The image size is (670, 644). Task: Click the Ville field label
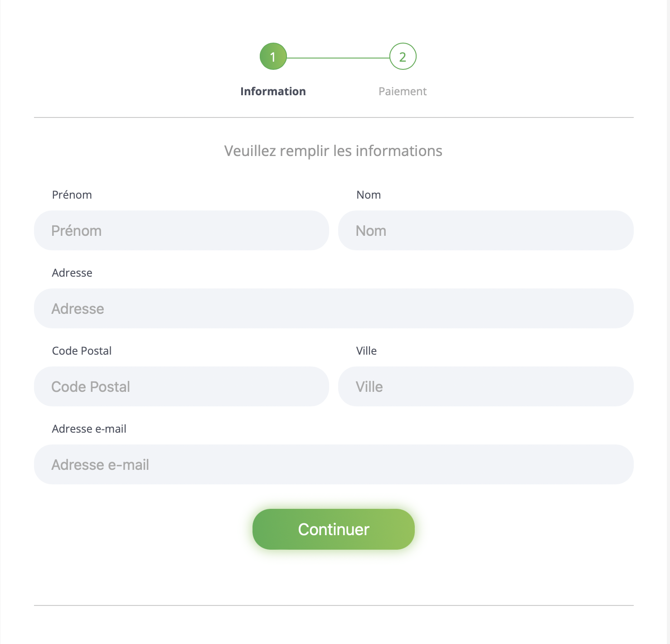click(x=366, y=351)
